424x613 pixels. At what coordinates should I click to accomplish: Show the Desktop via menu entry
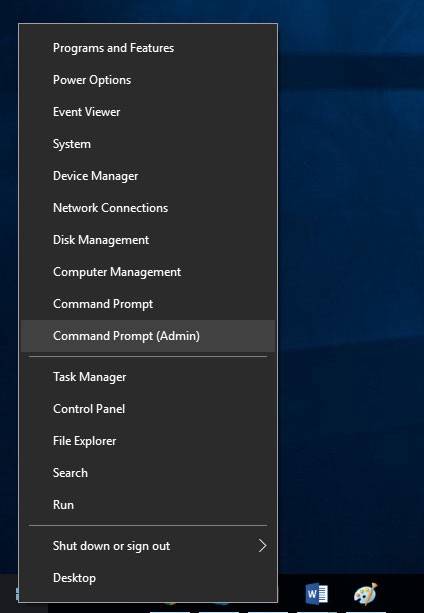tap(148, 578)
